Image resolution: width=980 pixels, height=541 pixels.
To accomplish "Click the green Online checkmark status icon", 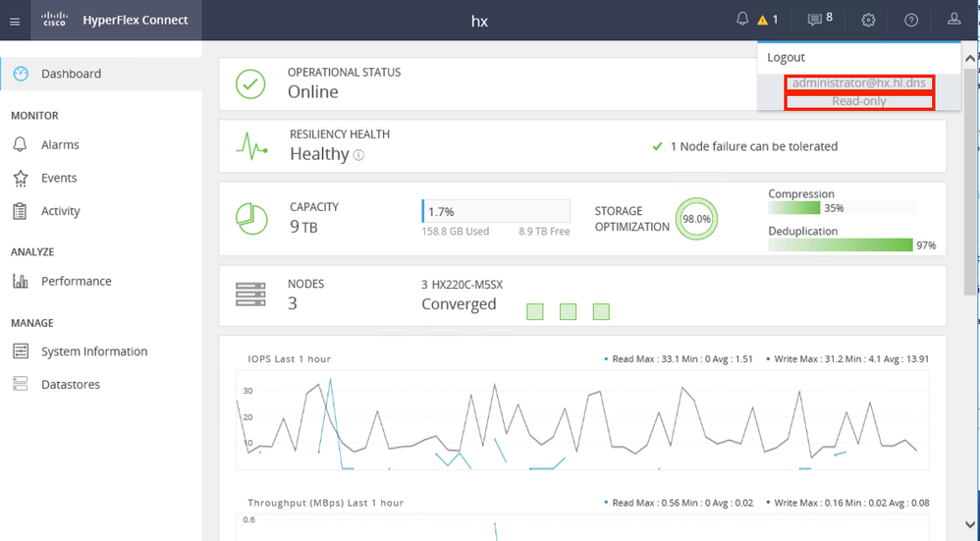I will (250, 83).
